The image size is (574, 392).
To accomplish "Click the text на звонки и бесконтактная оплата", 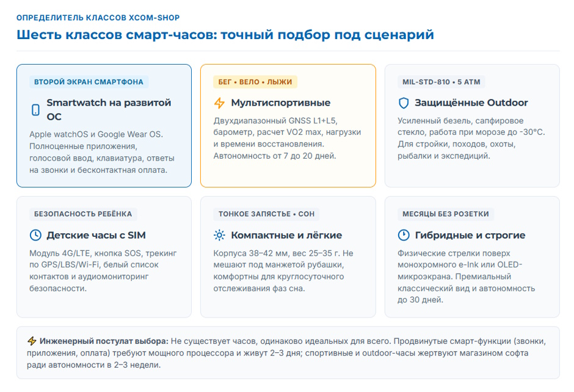I will coord(98,170).
